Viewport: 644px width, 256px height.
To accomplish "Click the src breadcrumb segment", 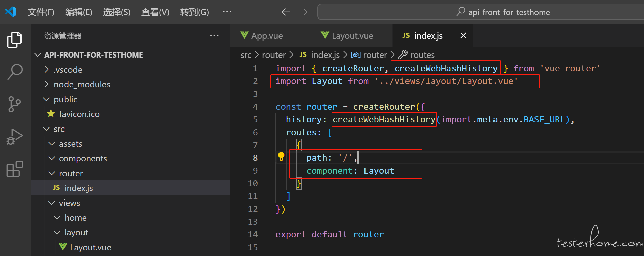I will click(246, 55).
